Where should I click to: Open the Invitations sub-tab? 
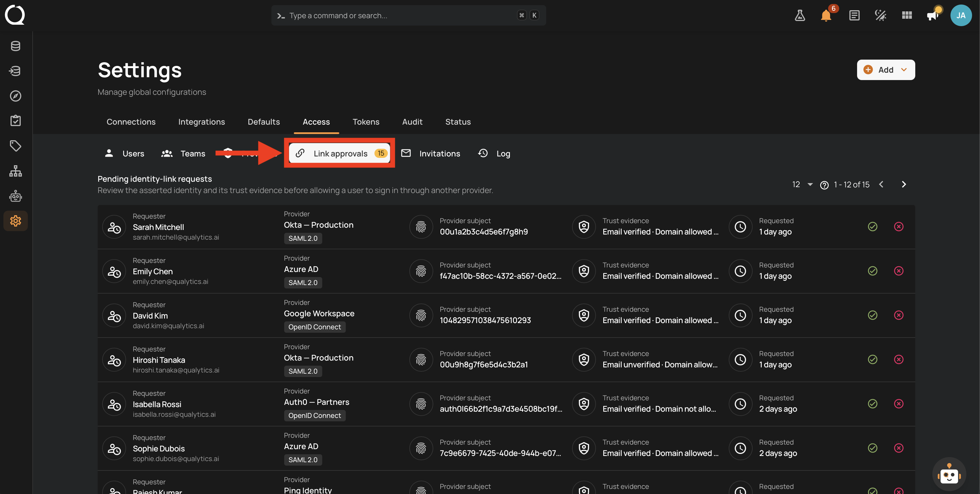click(431, 153)
